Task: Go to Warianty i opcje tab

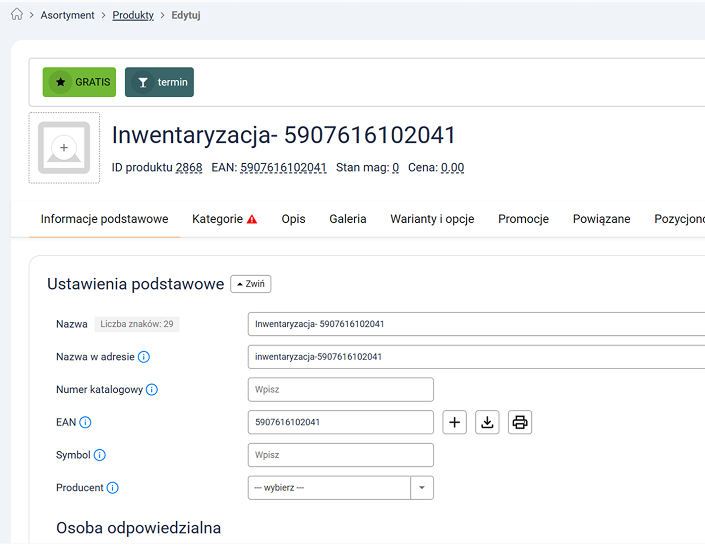Action: [x=432, y=219]
